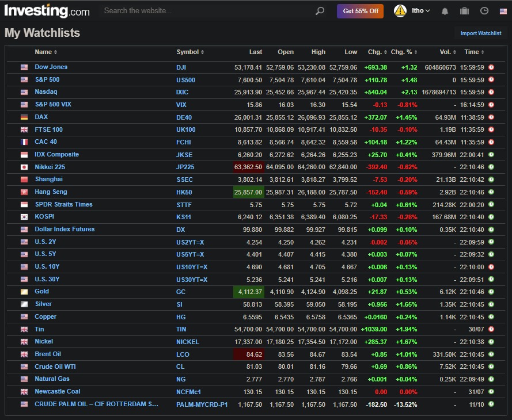Click the Nikkei 225 Japan flag icon

click(24, 167)
